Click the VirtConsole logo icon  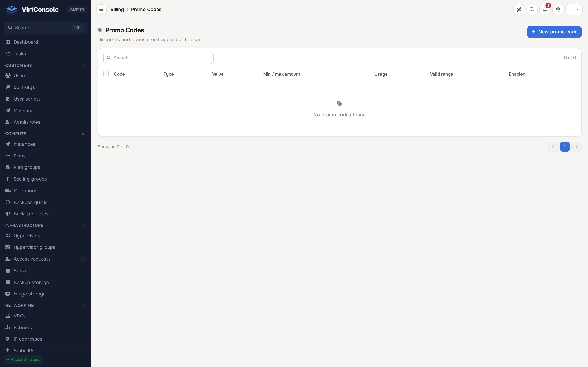pyautogui.click(x=12, y=10)
